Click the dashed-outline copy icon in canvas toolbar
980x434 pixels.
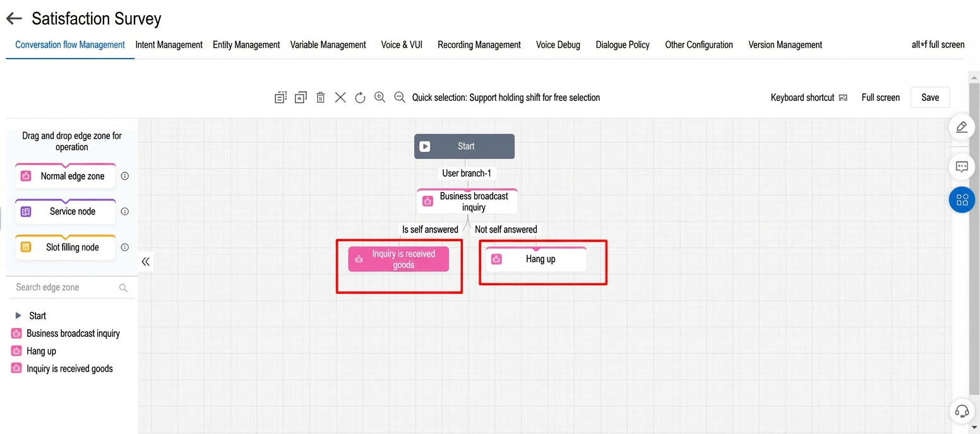(x=280, y=97)
